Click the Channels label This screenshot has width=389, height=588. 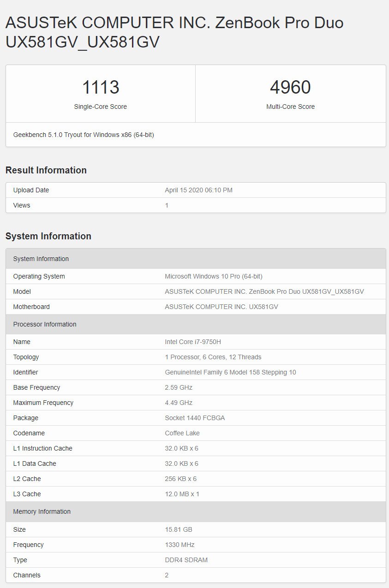[27, 575]
